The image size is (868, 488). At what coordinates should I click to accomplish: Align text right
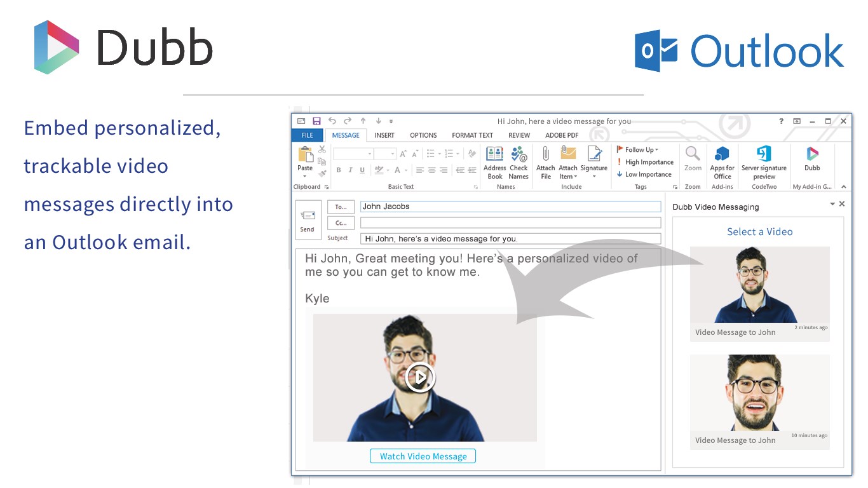pos(444,170)
